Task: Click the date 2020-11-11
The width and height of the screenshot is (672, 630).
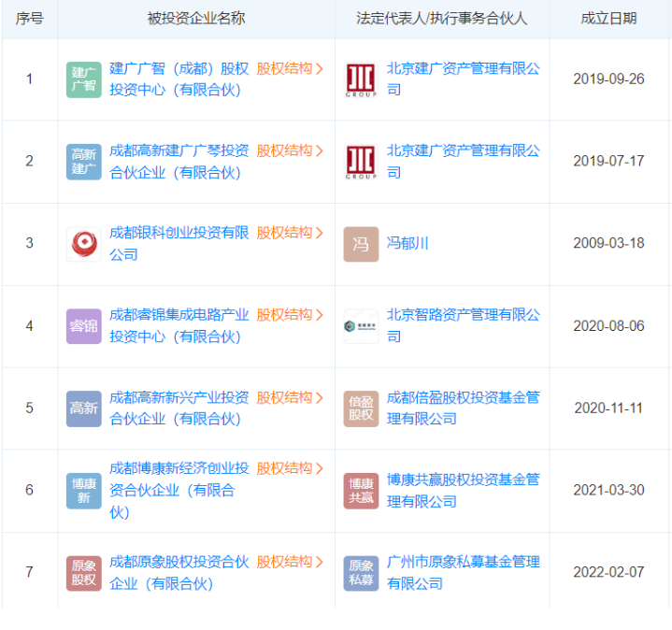Action: point(608,408)
